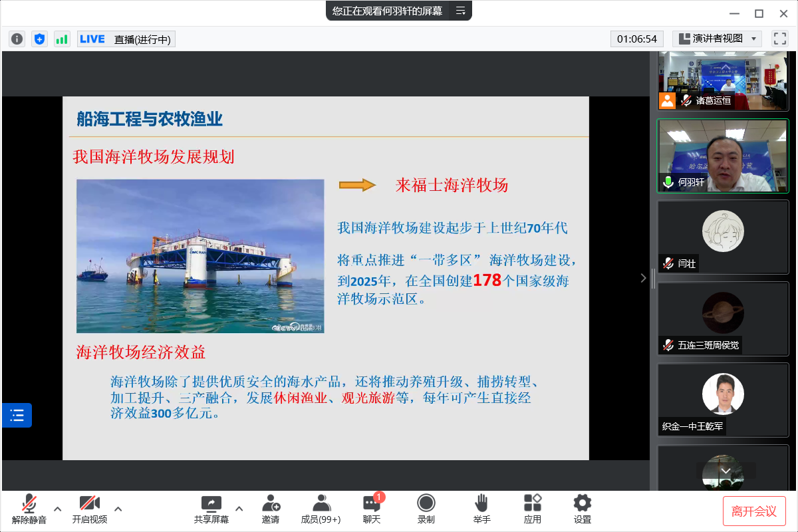Open the blue security shield icon
The width and height of the screenshot is (798, 532).
39,39
